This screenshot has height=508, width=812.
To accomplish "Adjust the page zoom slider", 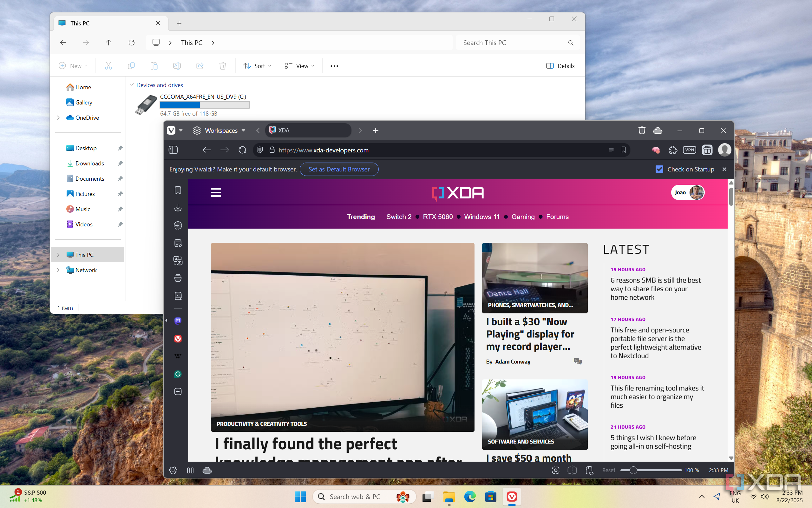I will click(650, 470).
